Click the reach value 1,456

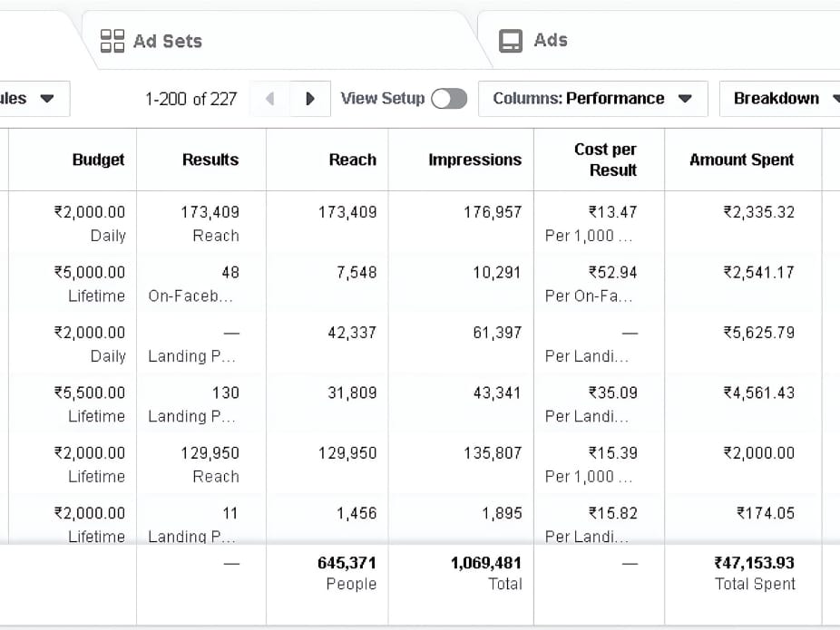point(357,513)
